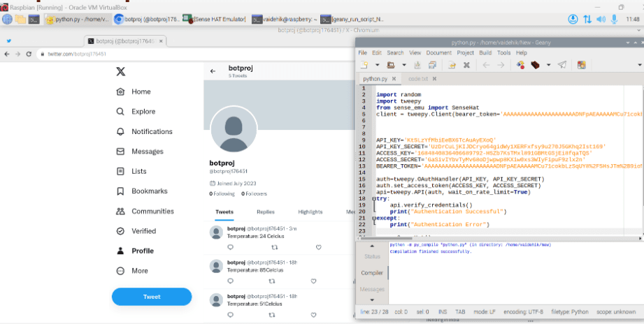This screenshot has width=644, height=324.
Task: Click the volume speaker icon in system tray
Action: tap(601, 20)
